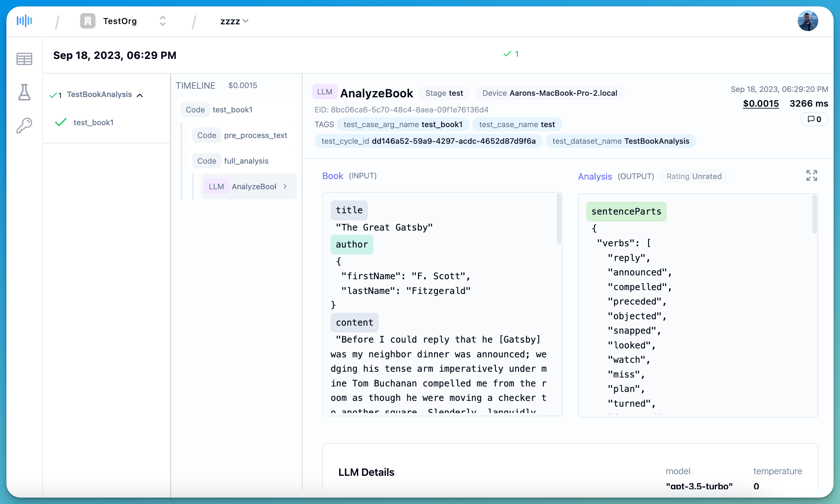840x504 pixels.
Task: Click the $0.0015 cost link
Action: 761,103
